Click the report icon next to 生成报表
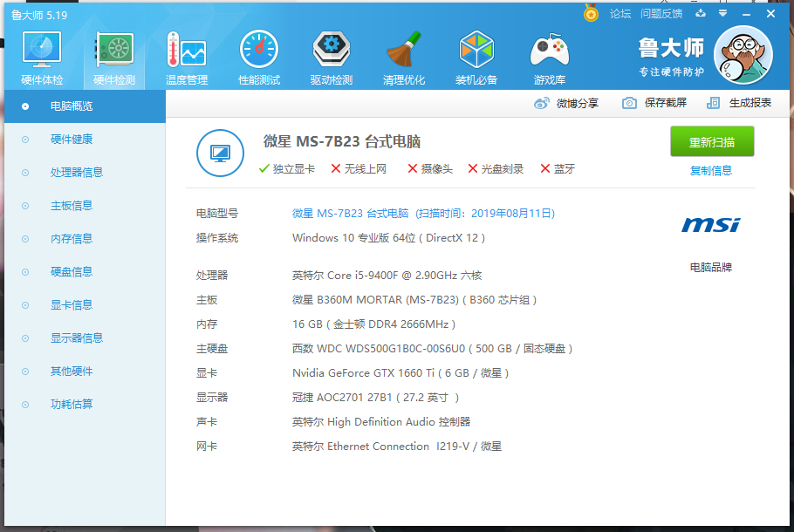 click(x=713, y=103)
